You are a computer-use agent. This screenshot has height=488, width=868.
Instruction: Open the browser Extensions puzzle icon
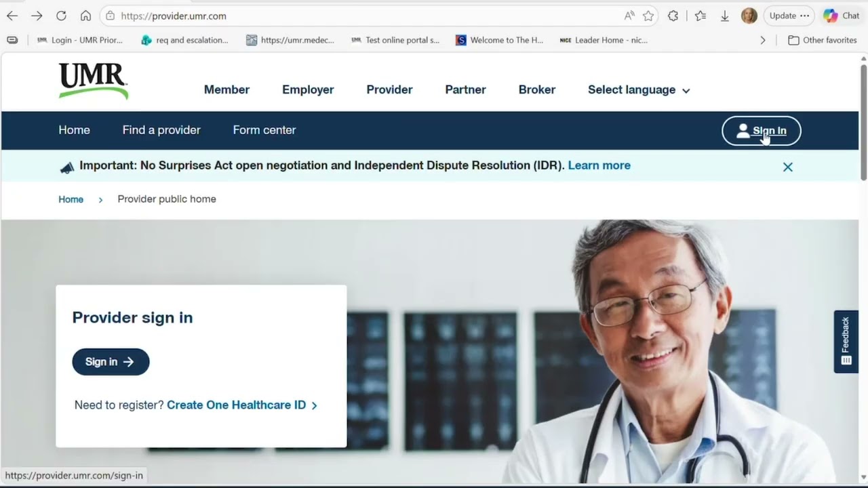[673, 16]
